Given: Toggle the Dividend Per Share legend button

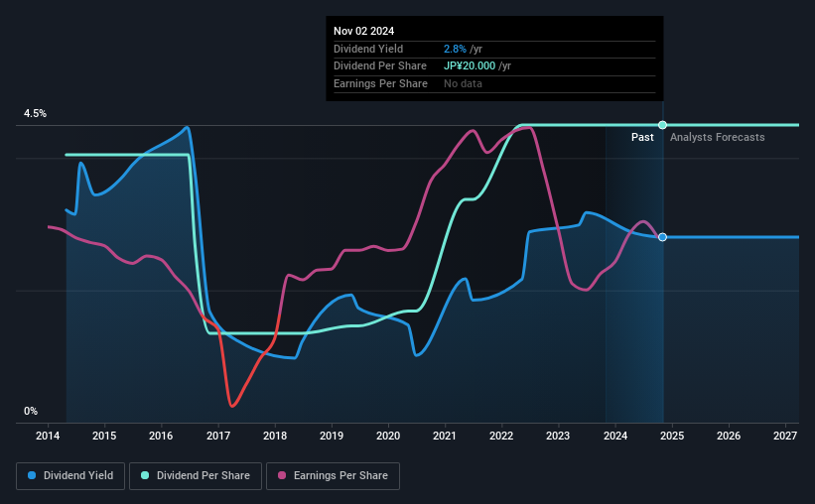Looking at the screenshot, I should [196, 476].
